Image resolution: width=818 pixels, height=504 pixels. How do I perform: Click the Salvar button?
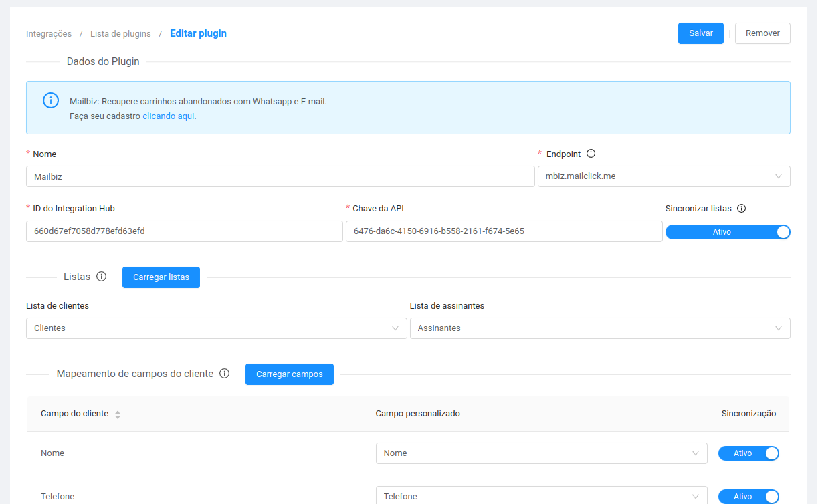click(701, 33)
